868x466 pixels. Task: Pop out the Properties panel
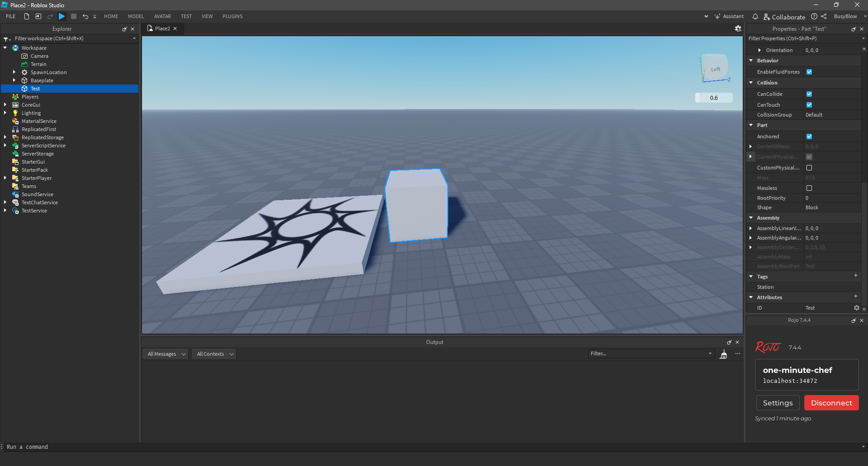coord(854,29)
